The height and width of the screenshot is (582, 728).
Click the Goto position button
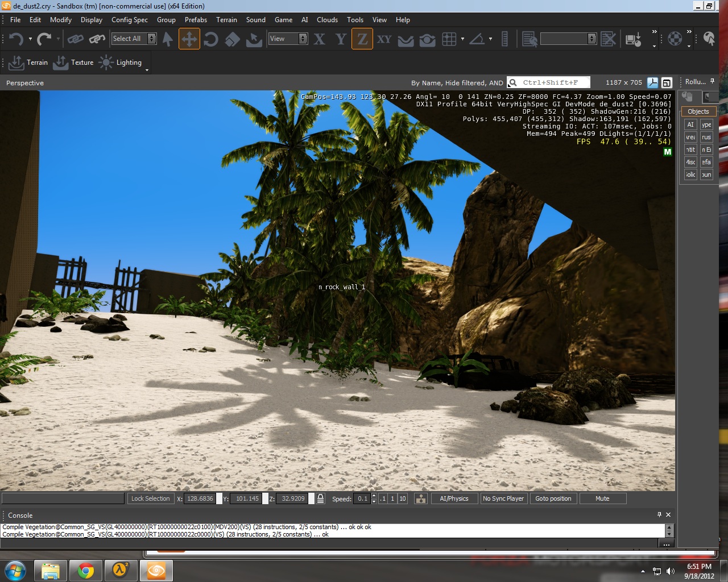pyautogui.click(x=553, y=498)
